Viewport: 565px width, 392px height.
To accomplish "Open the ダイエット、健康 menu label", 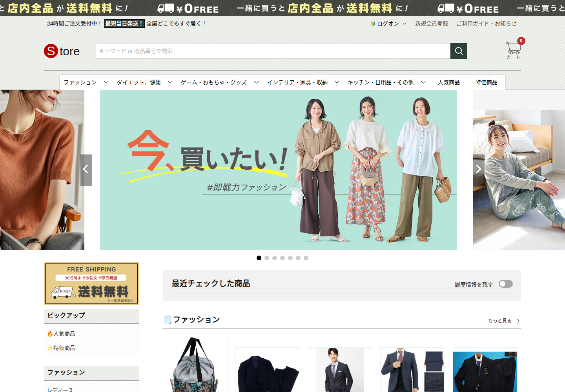I will coord(139,82).
